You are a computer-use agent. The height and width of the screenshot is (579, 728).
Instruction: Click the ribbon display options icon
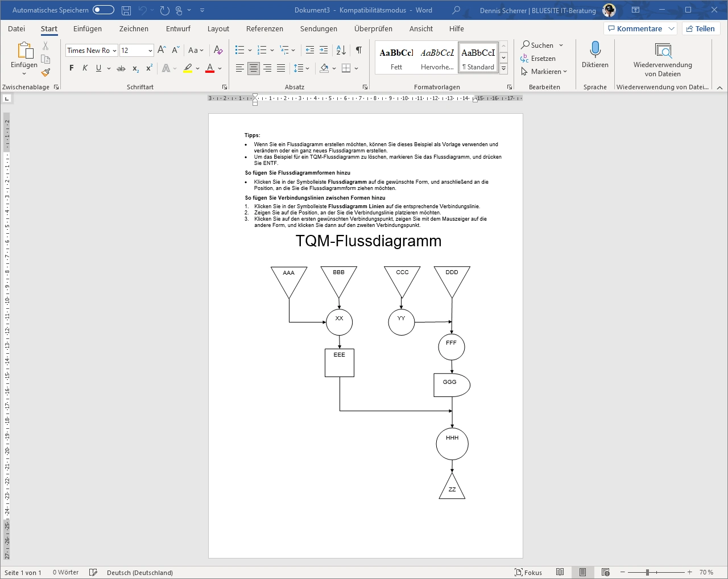(x=636, y=10)
